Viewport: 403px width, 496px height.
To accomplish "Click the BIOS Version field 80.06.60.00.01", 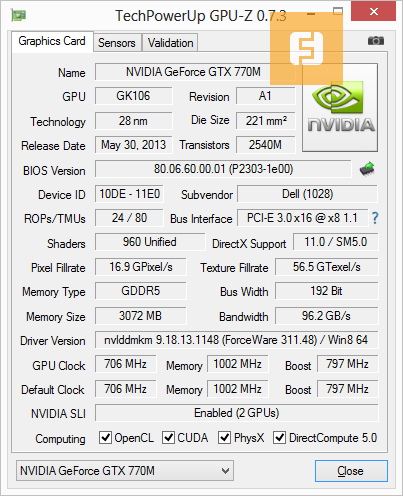I will click(x=223, y=169).
